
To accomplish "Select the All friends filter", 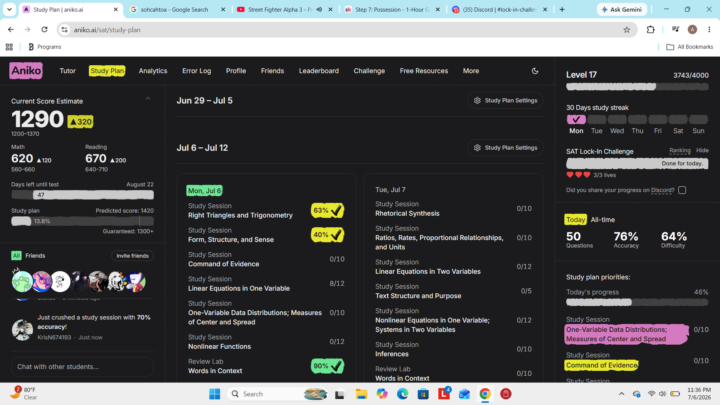I will 16,256.
